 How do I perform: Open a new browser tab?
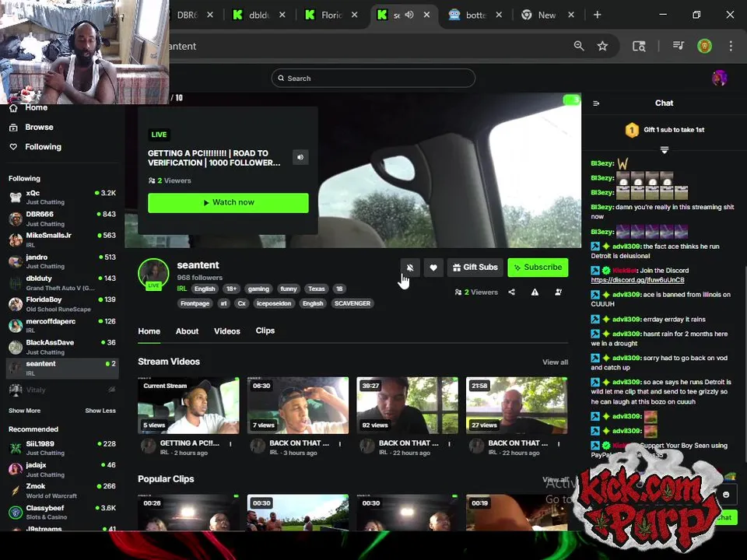pyautogui.click(x=597, y=15)
